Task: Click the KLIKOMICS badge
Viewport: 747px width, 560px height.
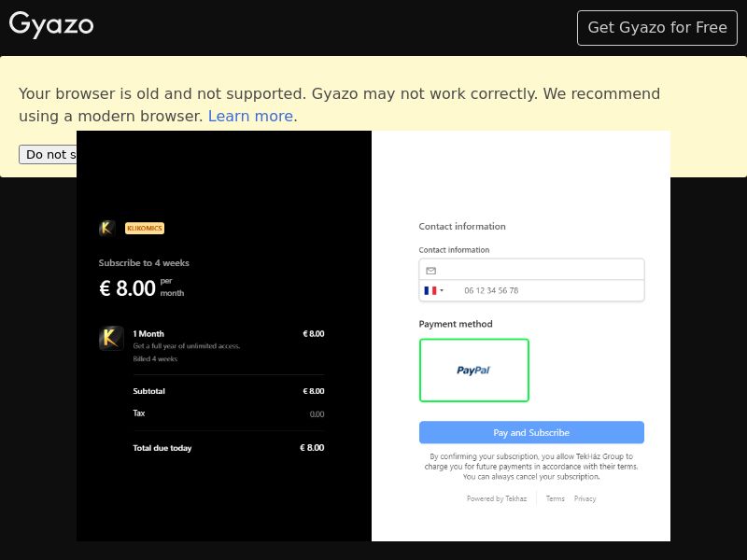Action: pyautogui.click(x=144, y=228)
